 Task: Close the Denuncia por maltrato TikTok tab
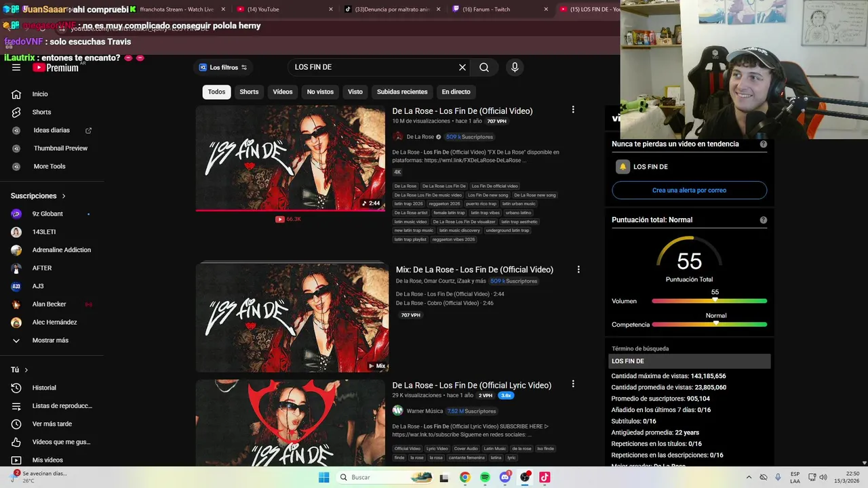point(438,9)
